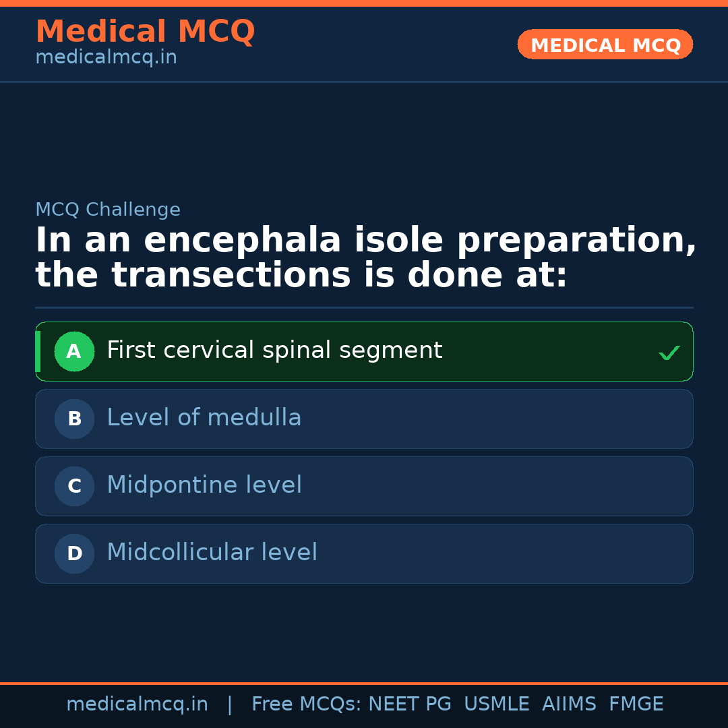728x728 pixels.
Task: Select the C letter circle
Action: click(74, 486)
